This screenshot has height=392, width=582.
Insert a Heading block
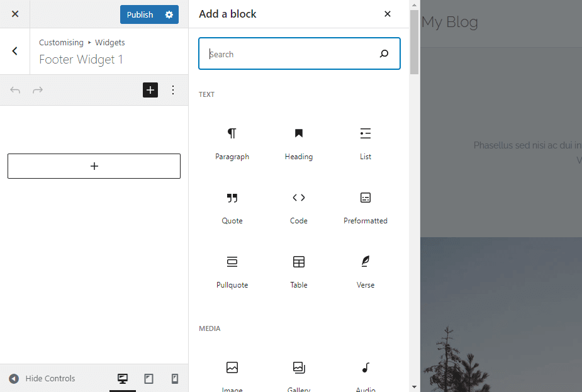pyautogui.click(x=298, y=143)
